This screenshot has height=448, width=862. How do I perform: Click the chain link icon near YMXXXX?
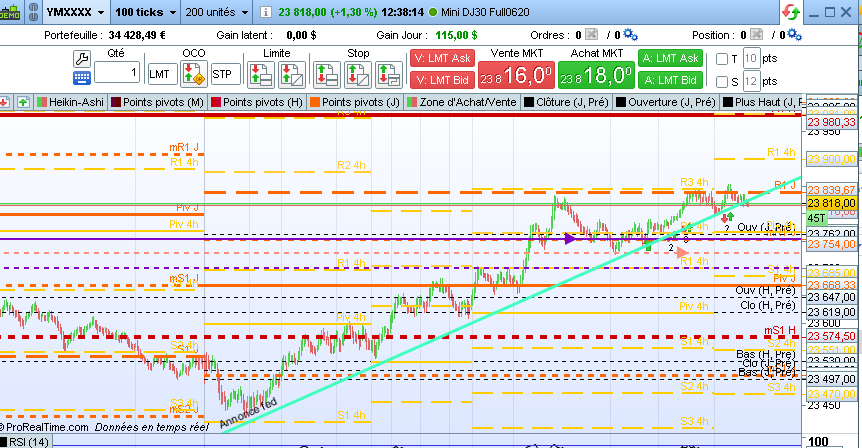(33, 12)
